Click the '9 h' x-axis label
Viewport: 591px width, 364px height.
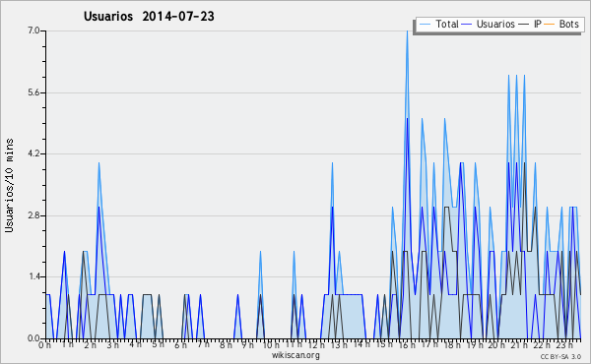pyautogui.click(x=247, y=344)
